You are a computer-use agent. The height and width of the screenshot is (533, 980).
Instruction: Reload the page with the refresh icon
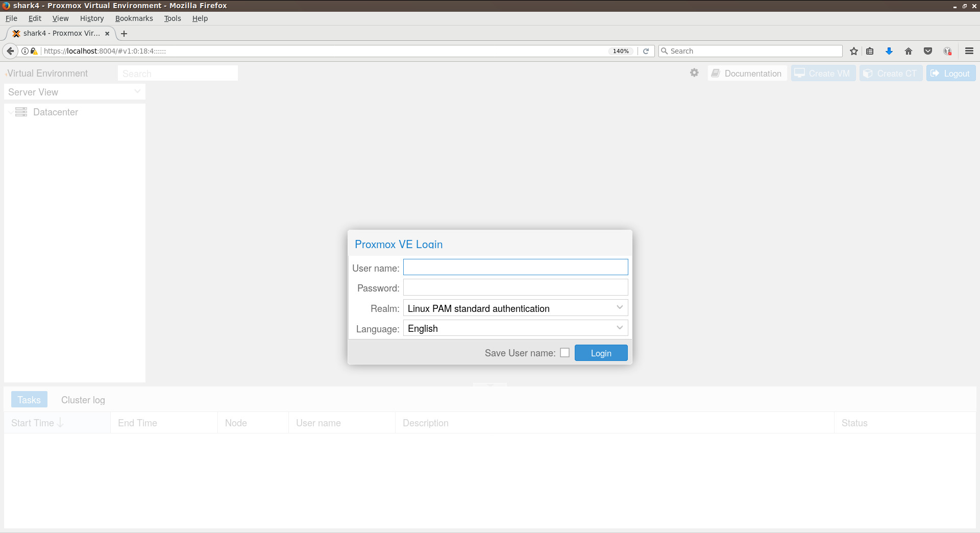(x=646, y=51)
